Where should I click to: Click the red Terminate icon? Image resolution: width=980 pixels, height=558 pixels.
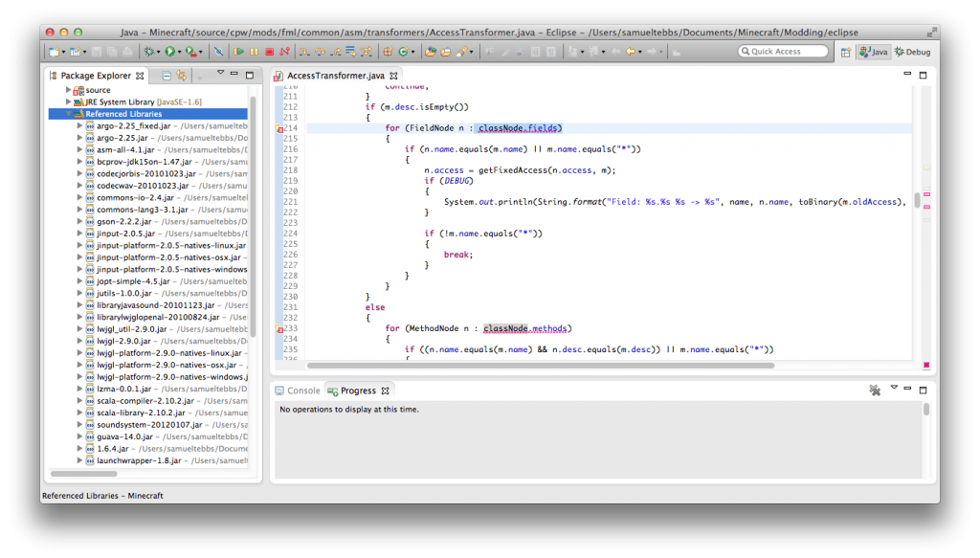pyautogui.click(x=269, y=52)
